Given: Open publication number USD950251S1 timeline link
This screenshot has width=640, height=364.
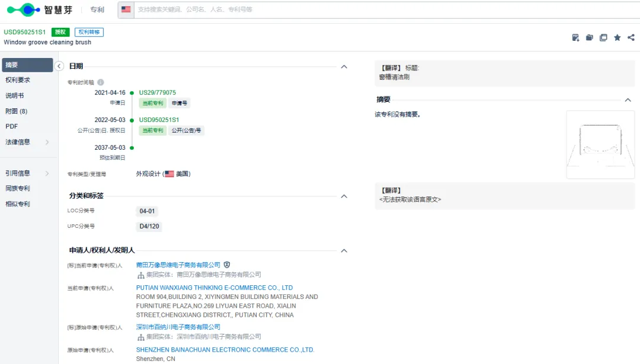Looking at the screenshot, I should click(x=159, y=120).
